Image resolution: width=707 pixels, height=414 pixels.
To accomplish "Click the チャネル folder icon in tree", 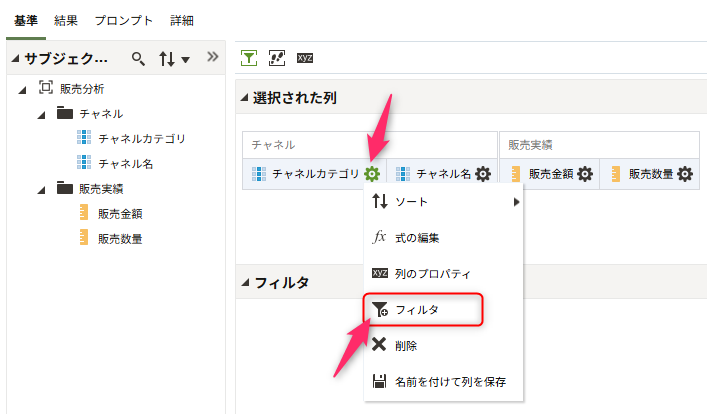I will pos(65,112).
